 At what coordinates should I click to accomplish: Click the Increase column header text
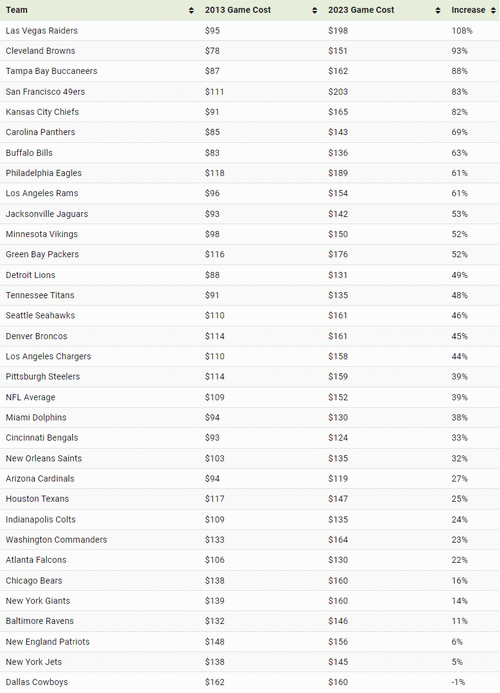click(468, 10)
